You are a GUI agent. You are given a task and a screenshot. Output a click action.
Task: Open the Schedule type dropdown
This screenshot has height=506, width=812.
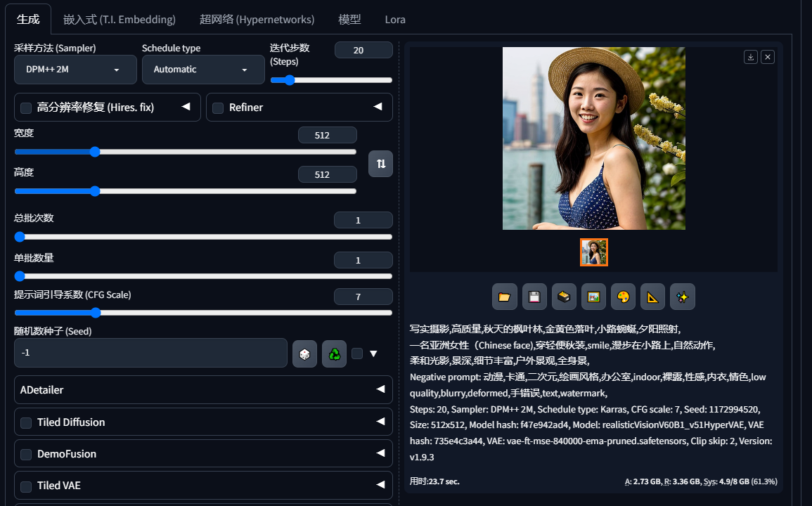point(202,69)
